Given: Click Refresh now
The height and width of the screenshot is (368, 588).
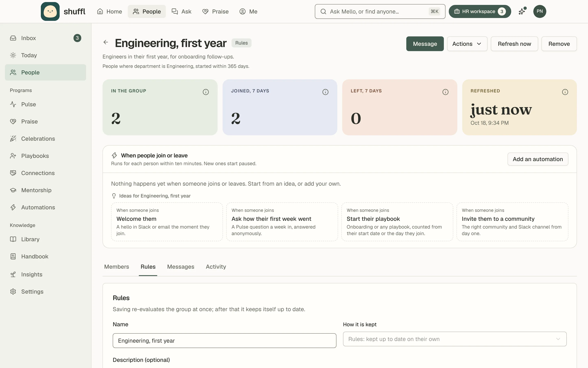Looking at the screenshot, I should coord(514,44).
